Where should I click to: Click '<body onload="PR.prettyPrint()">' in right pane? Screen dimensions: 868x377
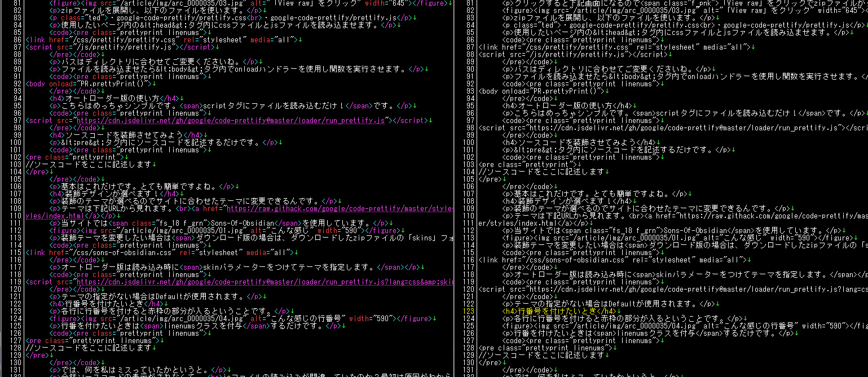(543, 91)
